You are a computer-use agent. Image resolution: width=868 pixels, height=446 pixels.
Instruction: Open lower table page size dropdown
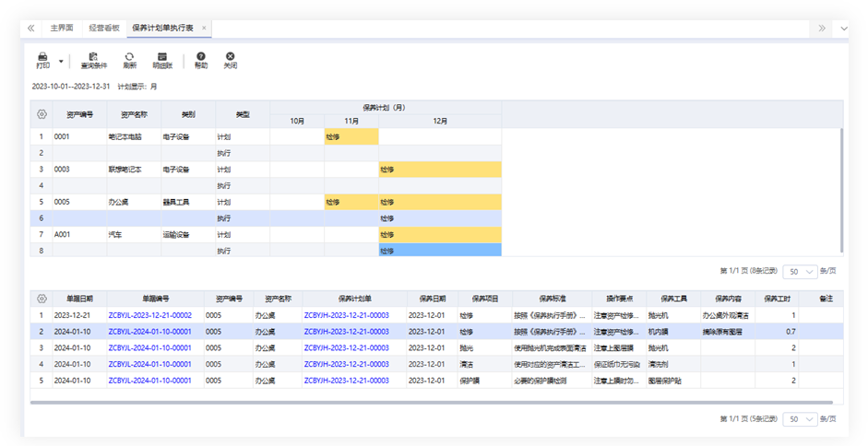tap(801, 419)
